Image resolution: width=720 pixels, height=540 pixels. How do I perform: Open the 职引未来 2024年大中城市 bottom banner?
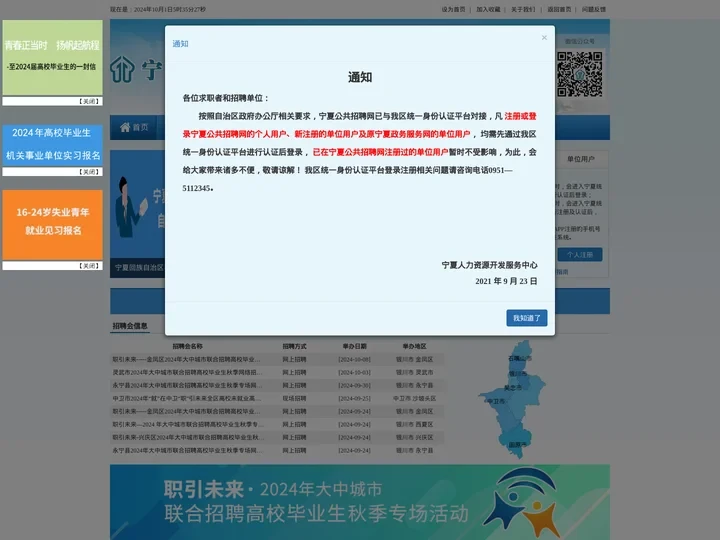[x=360, y=502]
